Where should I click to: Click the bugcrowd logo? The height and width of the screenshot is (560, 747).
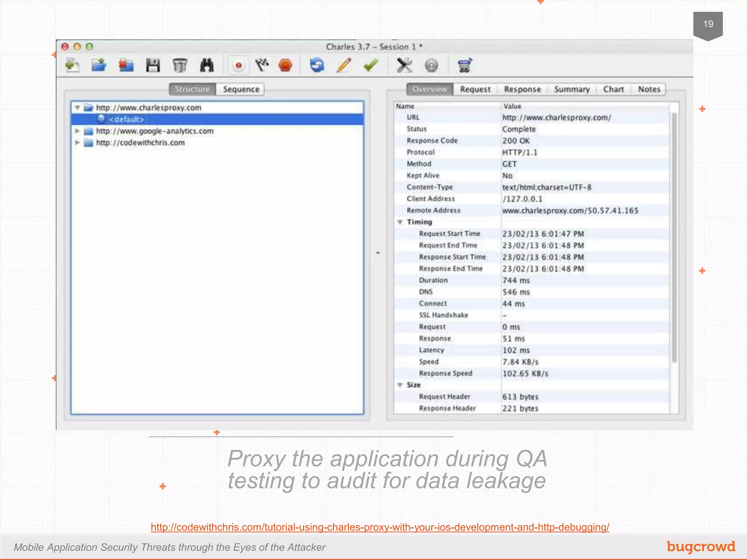click(701, 547)
